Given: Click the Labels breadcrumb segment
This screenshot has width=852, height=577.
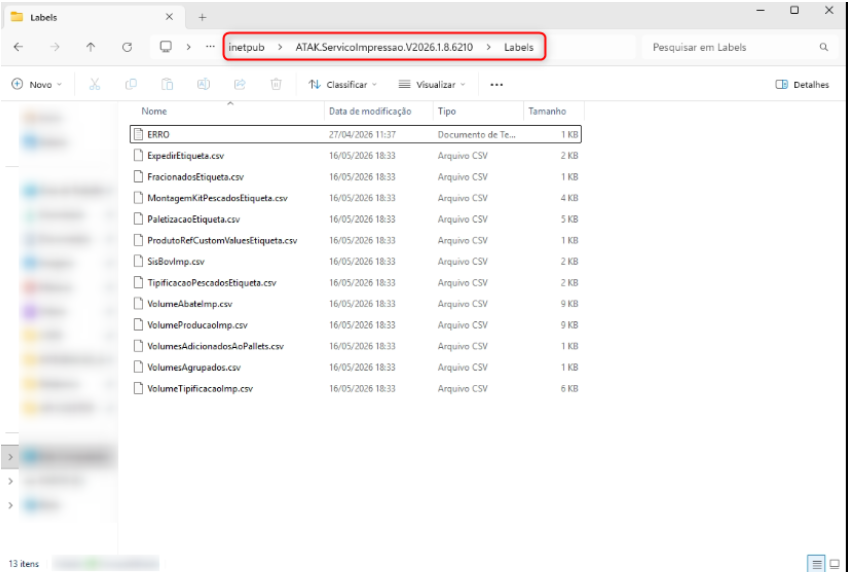Looking at the screenshot, I should click(518, 47).
